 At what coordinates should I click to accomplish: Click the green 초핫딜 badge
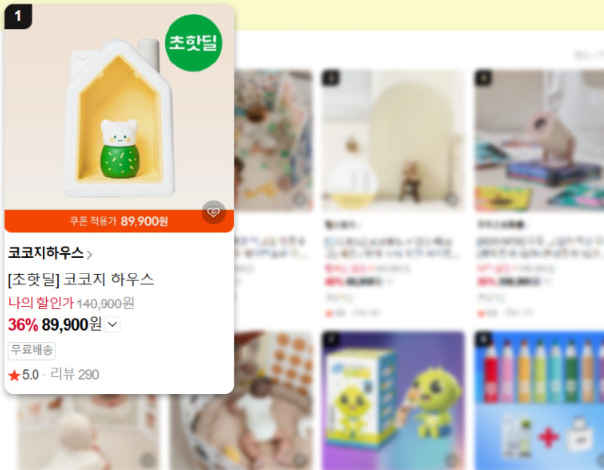(x=193, y=43)
